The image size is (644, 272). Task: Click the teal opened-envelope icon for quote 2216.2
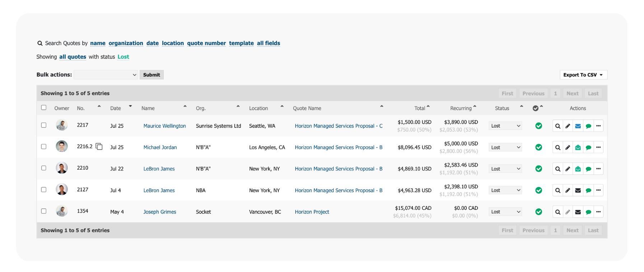coord(578,147)
